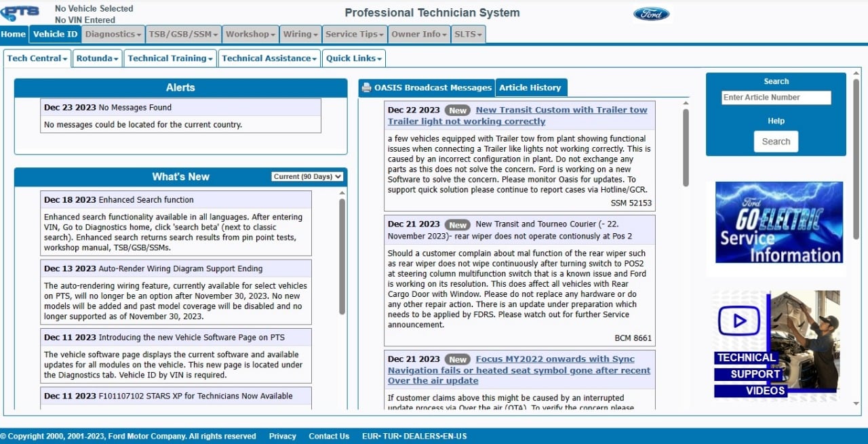
Task: Expand the Service Tips menu
Action: point(355,34)
